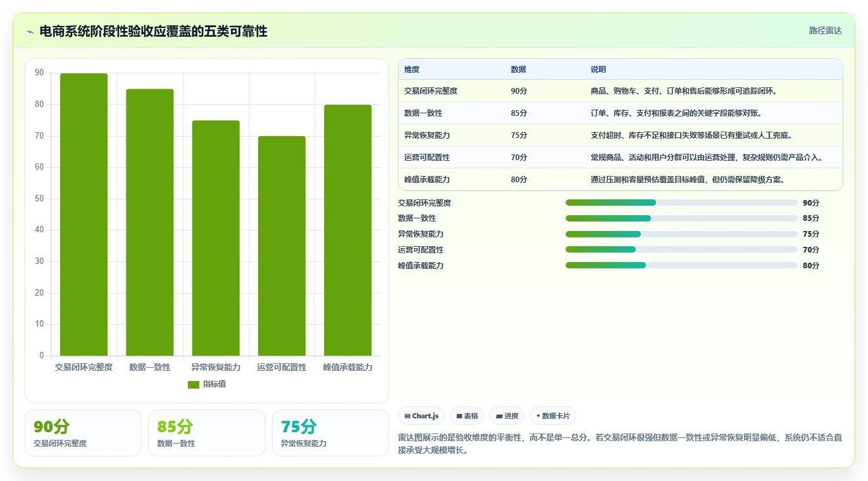This screenshot has height=481, width=868.
Task: Click the 表格 tag chip
Action: click(x=467, y=416)
